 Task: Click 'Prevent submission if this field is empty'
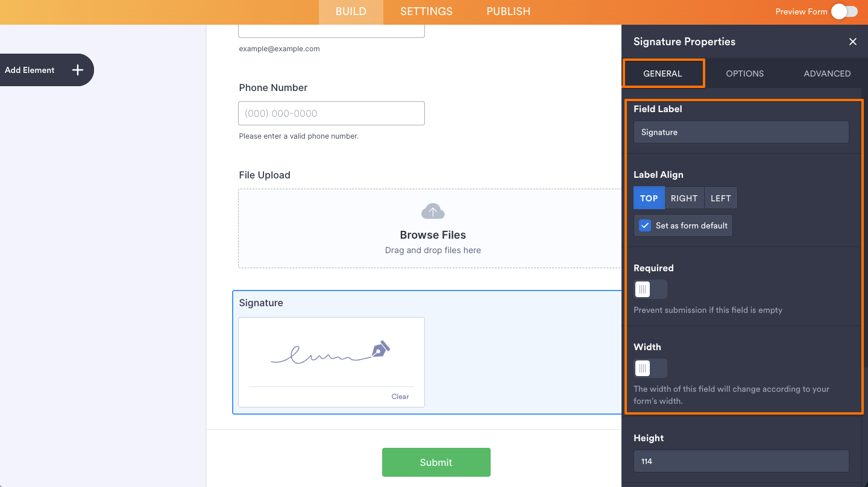[708, 310]
